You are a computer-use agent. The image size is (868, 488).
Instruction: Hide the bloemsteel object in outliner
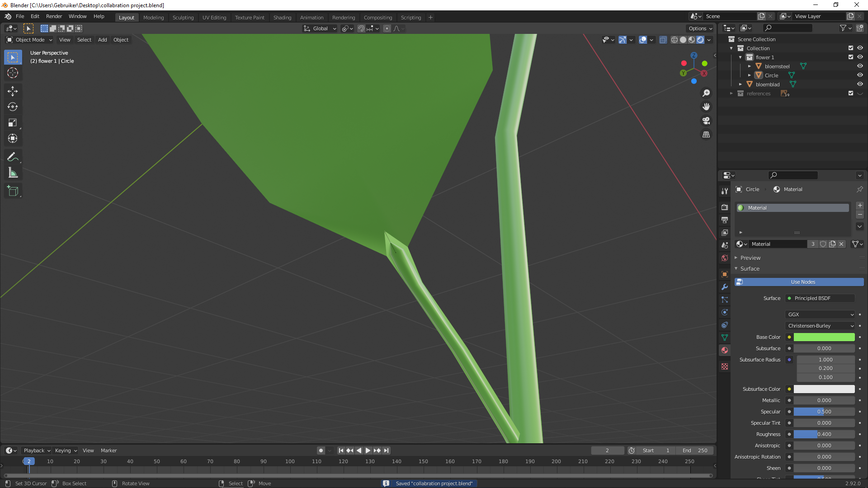coord(860,66)
